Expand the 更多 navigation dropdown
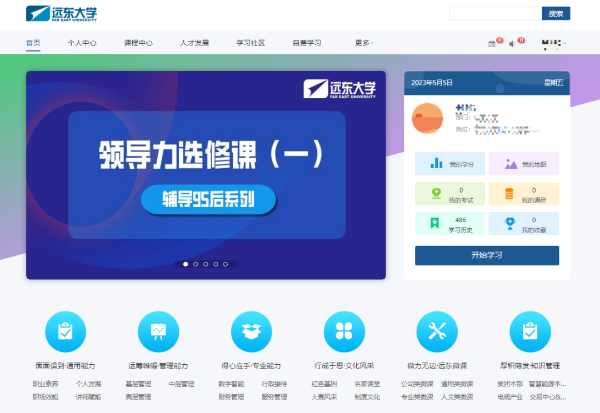The width and height of the screenshot is (600, 413). (363, 43)
